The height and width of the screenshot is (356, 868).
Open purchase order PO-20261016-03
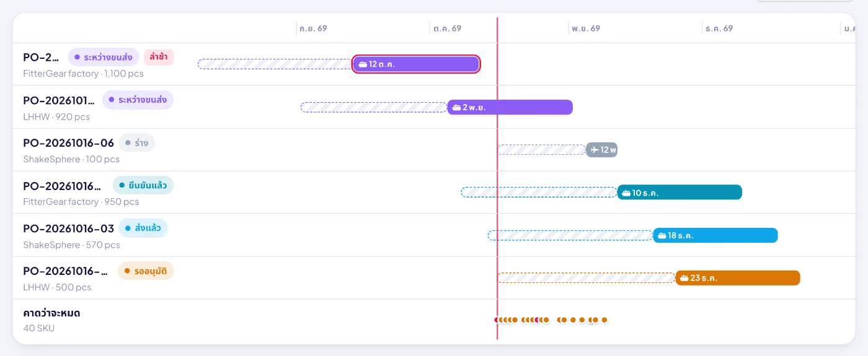click(x=69, y=228)
